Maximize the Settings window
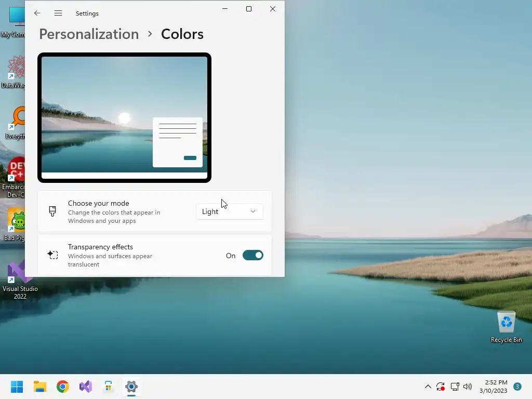Screen dimensions: 532x399 (249, 9)
